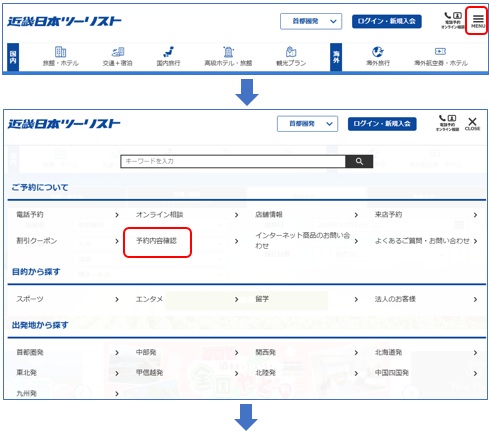Click the 旅館・ホテル building icon
Screen dimensions: 490x432
tap(60, 52)
